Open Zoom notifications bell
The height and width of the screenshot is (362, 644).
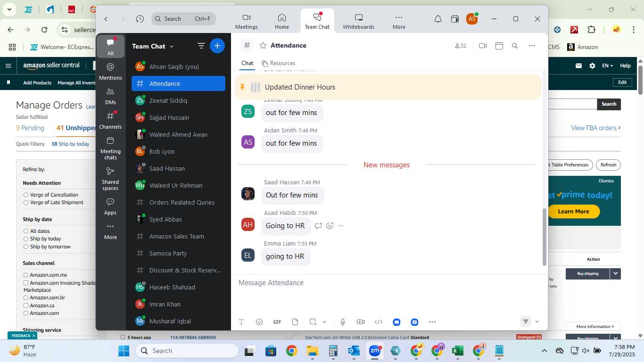[x=438, y=19]
